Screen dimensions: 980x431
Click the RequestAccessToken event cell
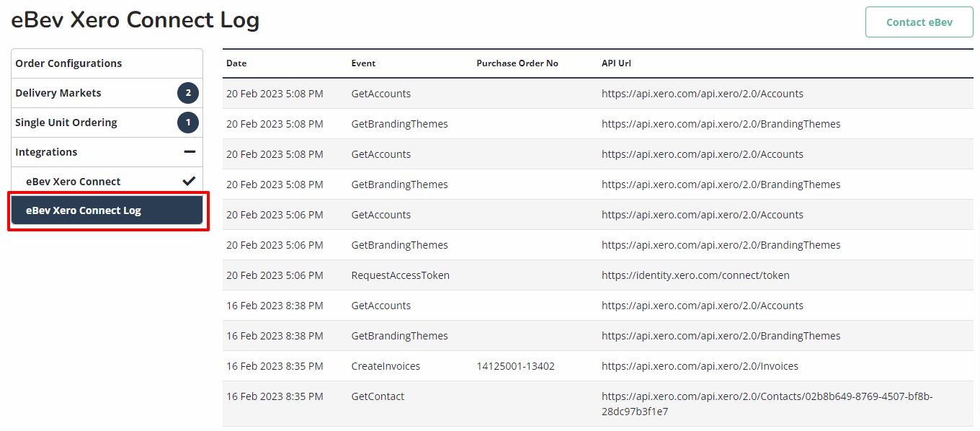click(400, 275)
